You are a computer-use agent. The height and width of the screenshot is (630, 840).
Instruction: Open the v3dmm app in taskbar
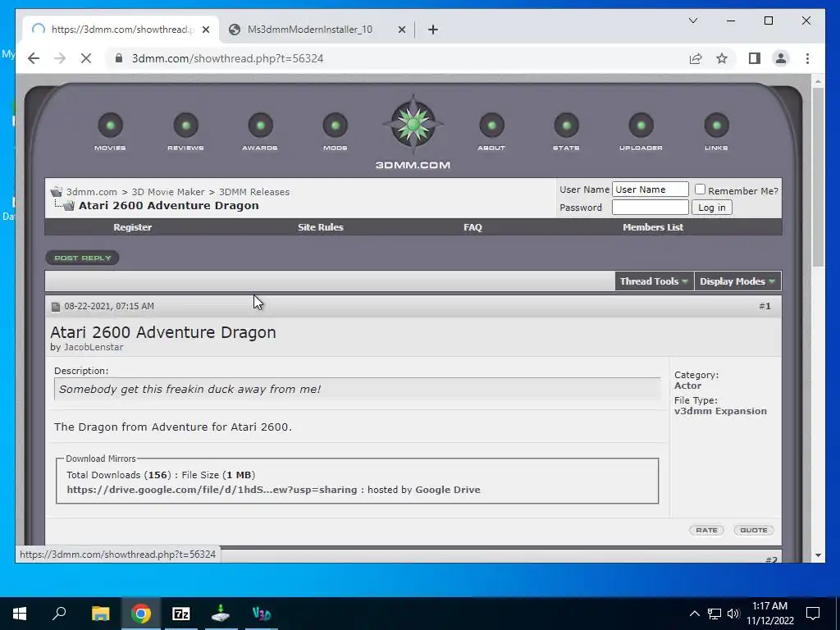coord(262,614)
